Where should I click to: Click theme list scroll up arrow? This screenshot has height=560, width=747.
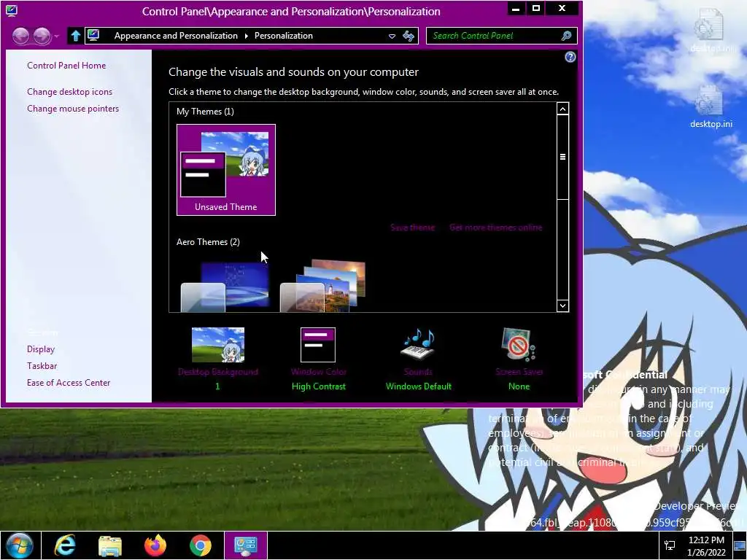(x=562, y=109)
